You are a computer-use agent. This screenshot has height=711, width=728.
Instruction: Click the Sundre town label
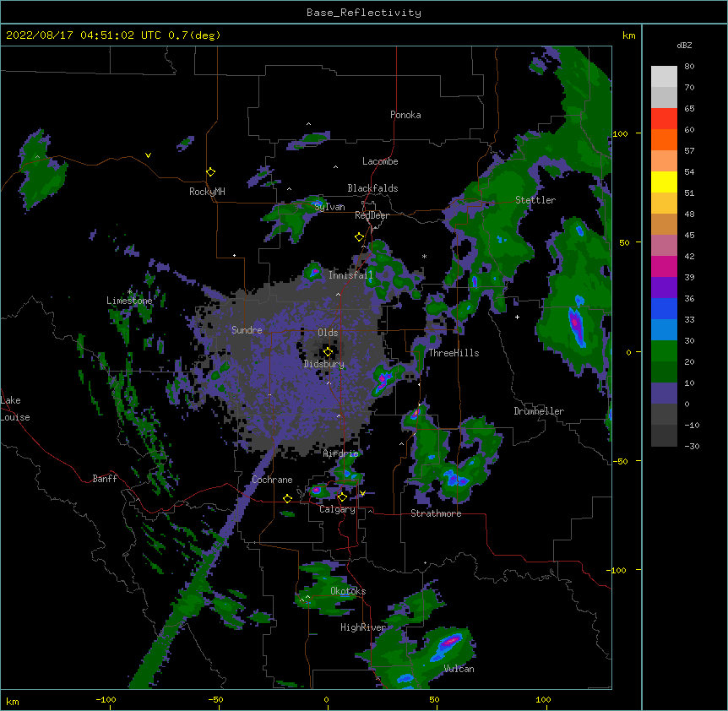[247, 330]
